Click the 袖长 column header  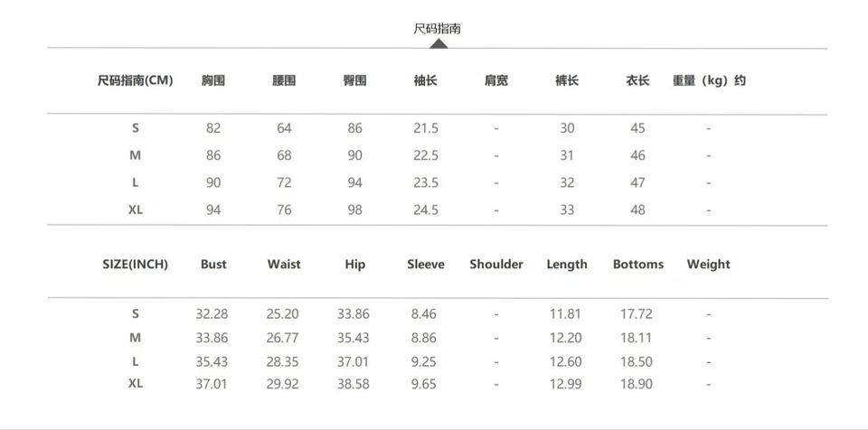click(425, 80)
